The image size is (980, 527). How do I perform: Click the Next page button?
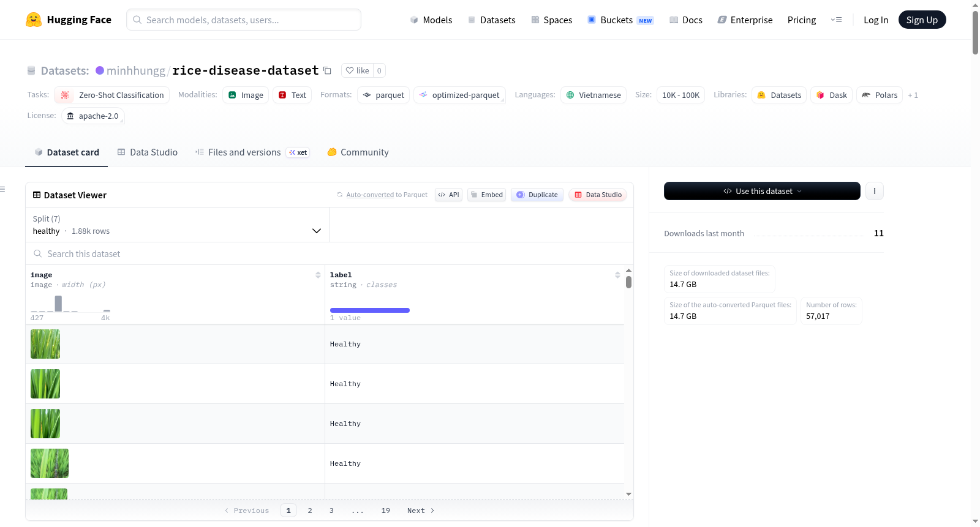click(421, 510)
